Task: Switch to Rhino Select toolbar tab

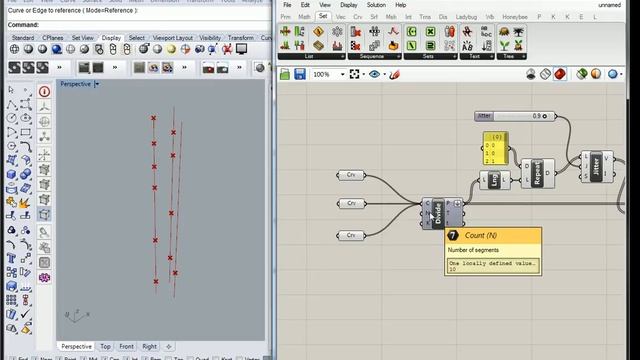Action: coord(136,38)
